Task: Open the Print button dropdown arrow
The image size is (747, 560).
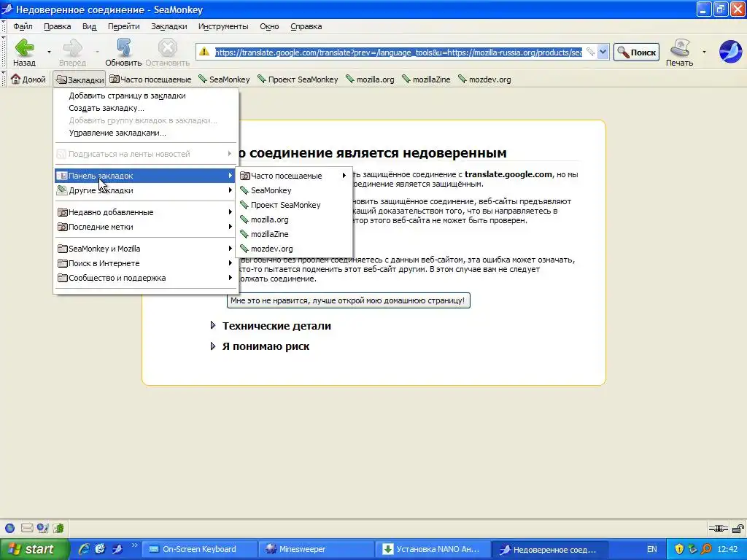Action: (x=704, y=52)
